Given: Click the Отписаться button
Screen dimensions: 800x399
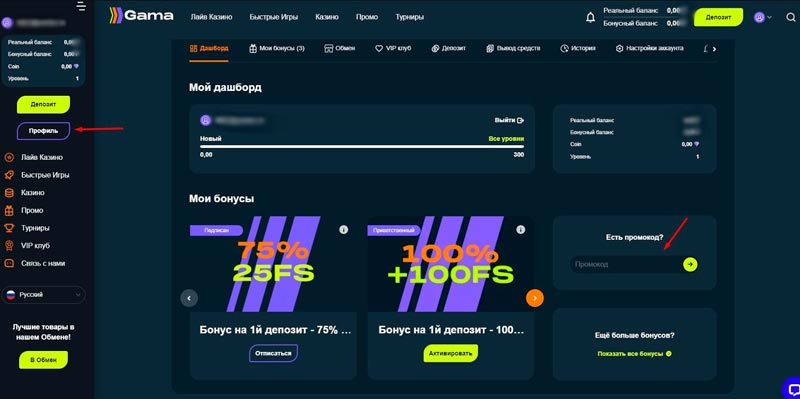Looking at the screenshot, I should (x=273, y=353).
